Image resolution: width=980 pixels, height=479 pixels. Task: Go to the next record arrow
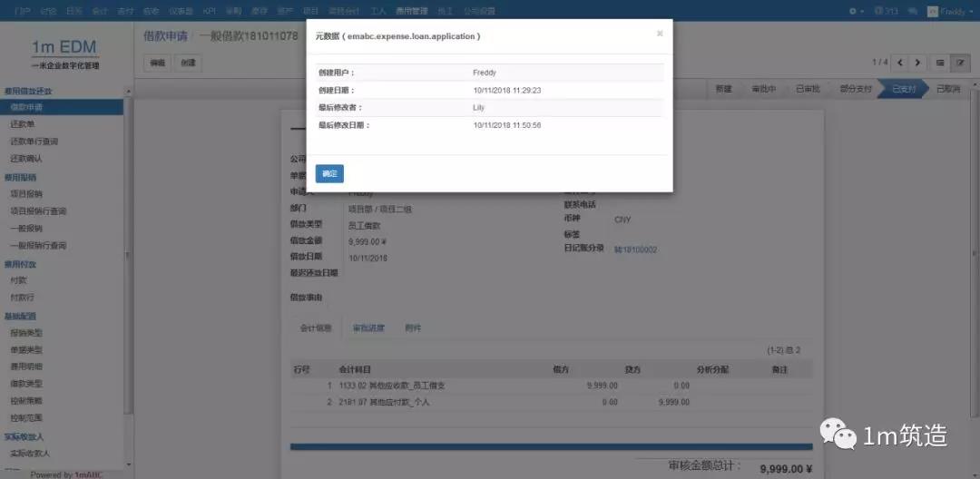(x=918, y=63)
